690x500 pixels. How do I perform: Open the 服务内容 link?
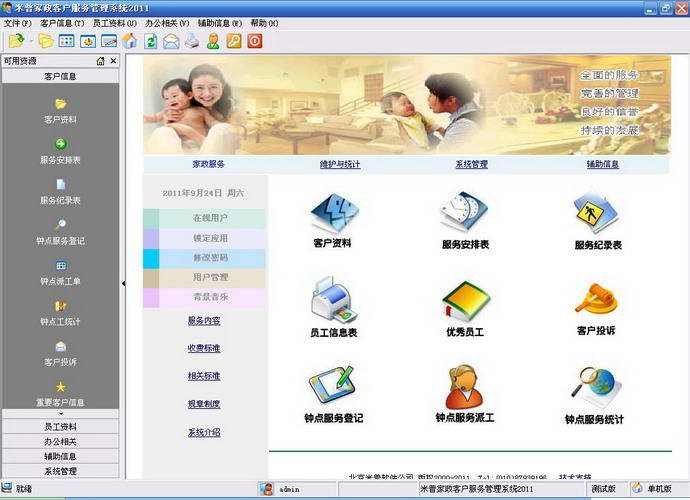point(204,321)
